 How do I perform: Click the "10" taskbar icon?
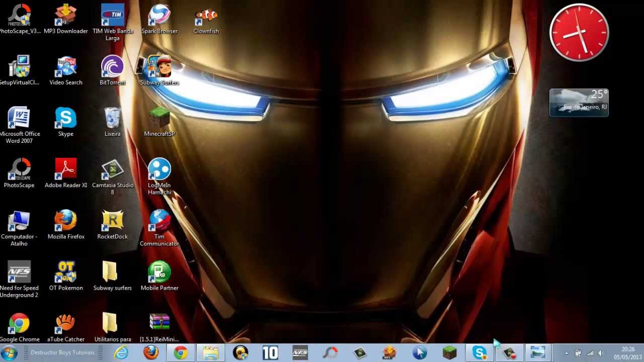click(x=270, y=353)
